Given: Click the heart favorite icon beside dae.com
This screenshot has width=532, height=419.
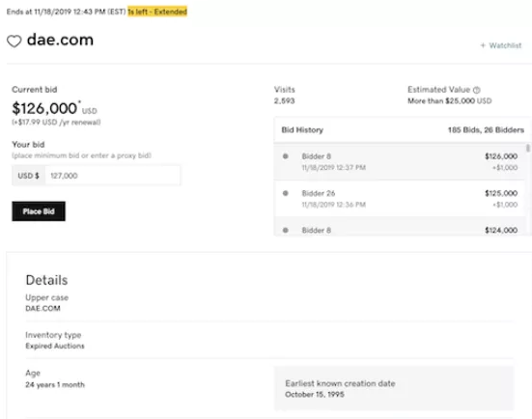Looking at the screenshot, I should tap(14, 42).
